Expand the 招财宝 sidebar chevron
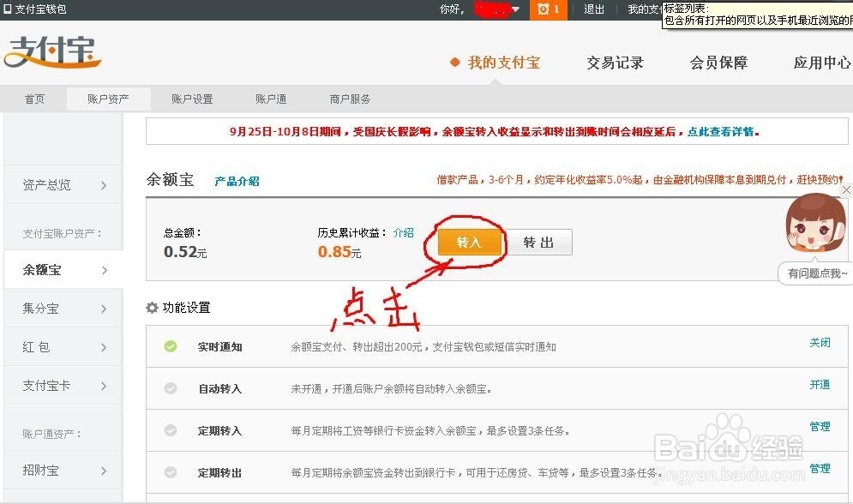853x504 pixels. 104,471
